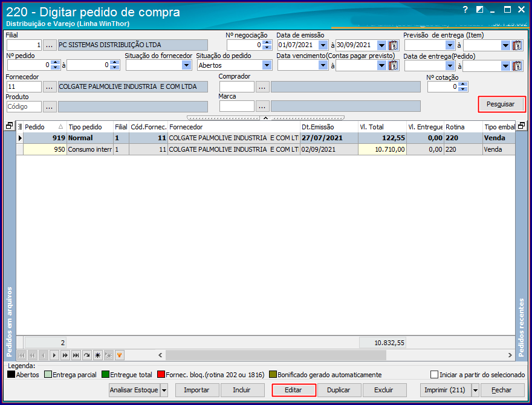
Task: Open start date dropdown showing 01/07/2021
Action: click(323, 45)
